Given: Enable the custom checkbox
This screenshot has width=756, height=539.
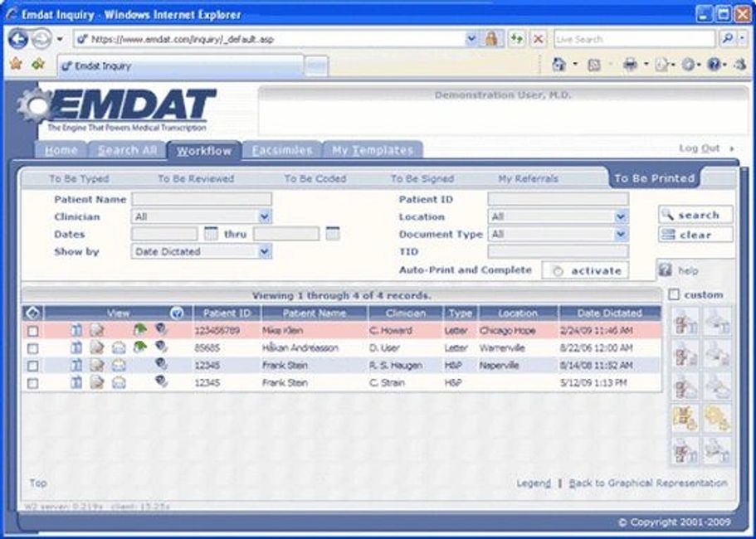Looking at the screenshot, I should (674, 295).
